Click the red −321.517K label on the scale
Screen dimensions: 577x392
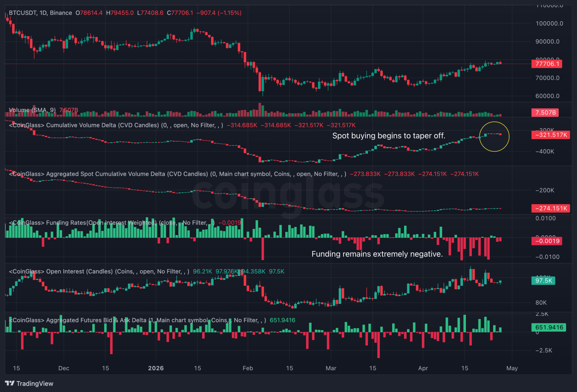coord(551,135)
